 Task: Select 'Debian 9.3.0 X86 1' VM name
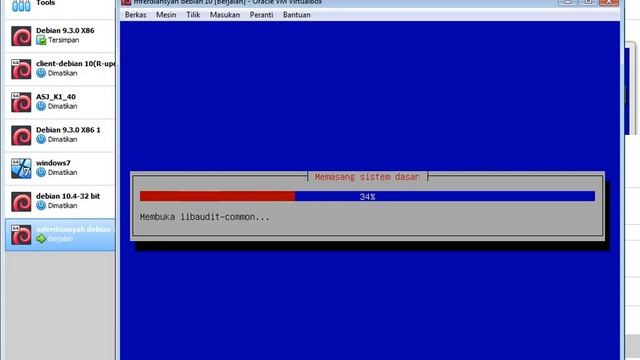(x=68, y=130)
